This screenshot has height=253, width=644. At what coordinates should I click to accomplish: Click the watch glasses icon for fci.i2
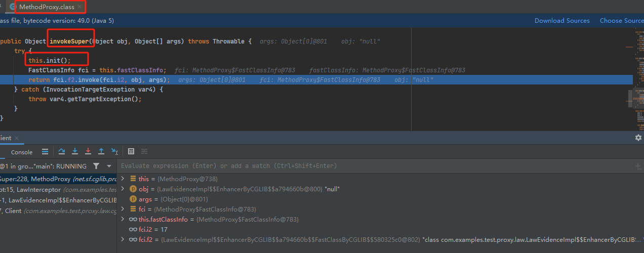[133, 229]
